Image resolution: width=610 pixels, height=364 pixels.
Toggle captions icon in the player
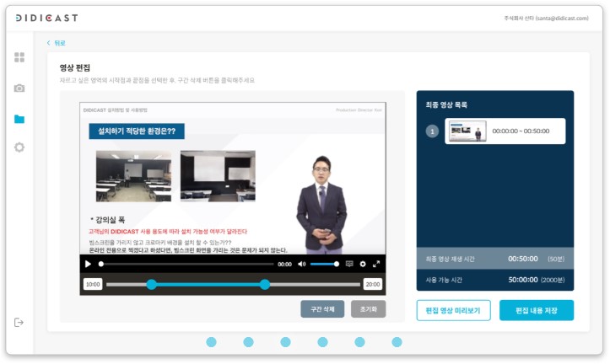pos(349,265)
